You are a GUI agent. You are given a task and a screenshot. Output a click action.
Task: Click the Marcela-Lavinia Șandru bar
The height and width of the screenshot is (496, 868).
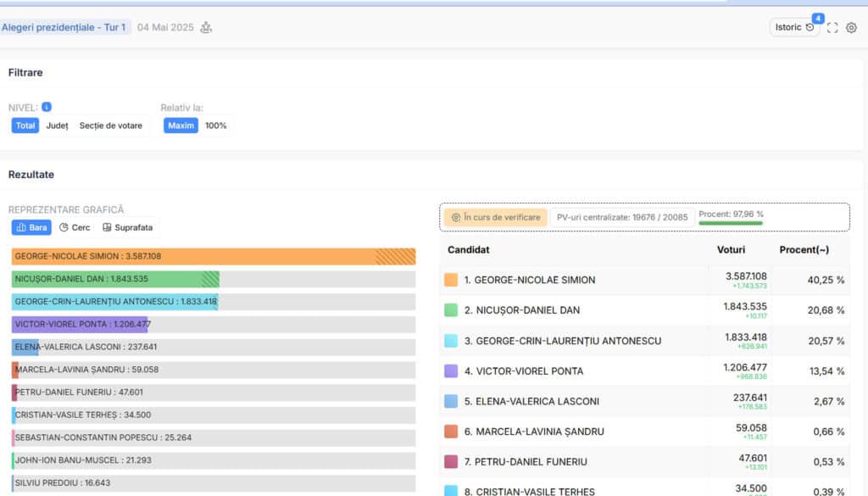coord(15,370)
